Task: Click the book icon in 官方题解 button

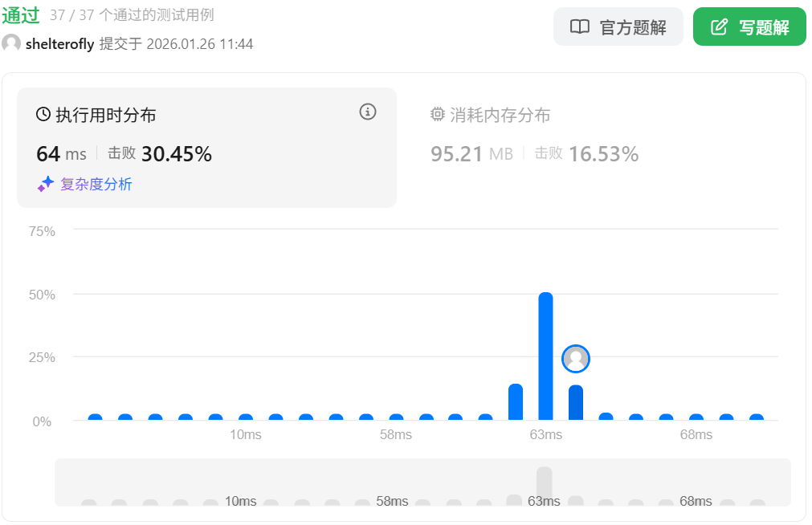Action: pyautogui.click(x=579, y=27)
